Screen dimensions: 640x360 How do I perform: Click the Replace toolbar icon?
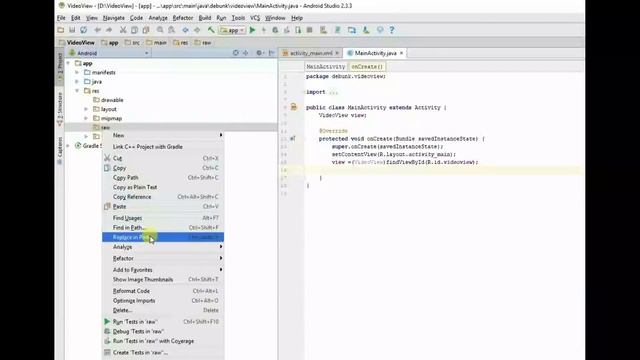(x=171, y=30)
